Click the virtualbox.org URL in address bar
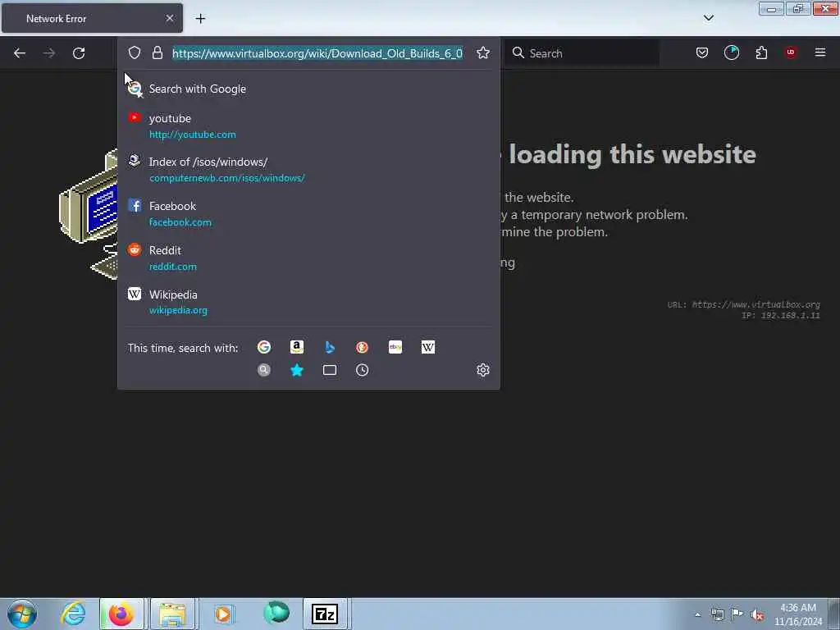 coord(317,53)
